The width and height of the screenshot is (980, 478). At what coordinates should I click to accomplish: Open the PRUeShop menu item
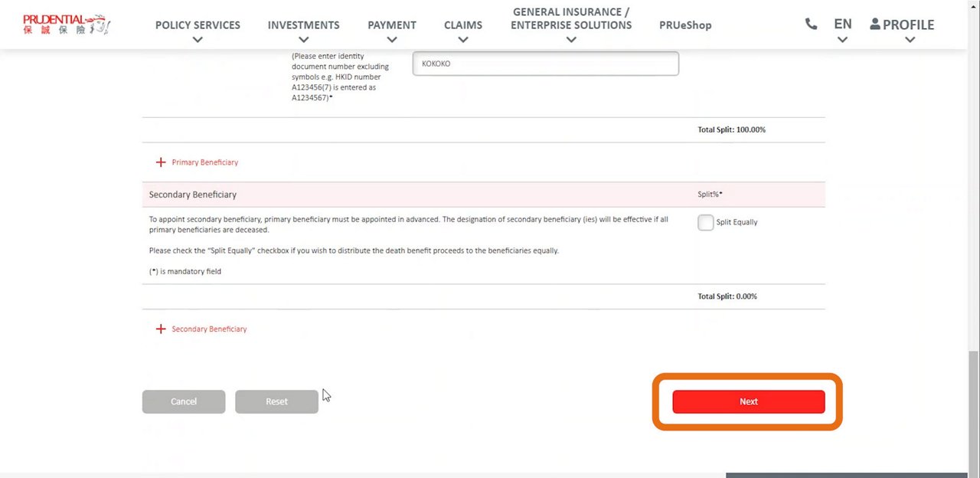click(685, 25)
